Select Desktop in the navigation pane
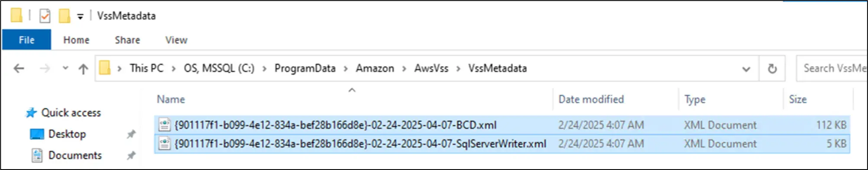The width and height of the screenshot is (868, 170). pyautogui.click(x=67, y=134)
